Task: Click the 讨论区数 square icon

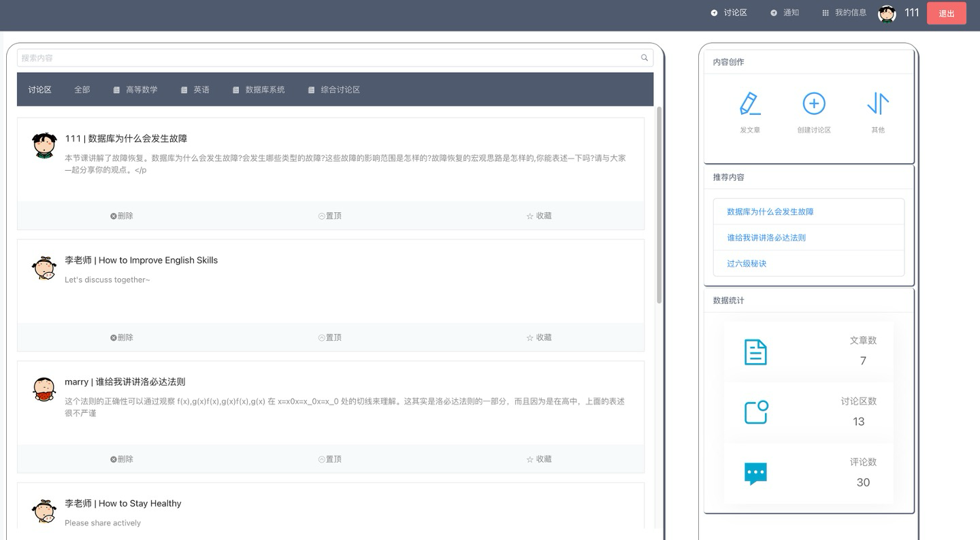Action: click(755, 412)
